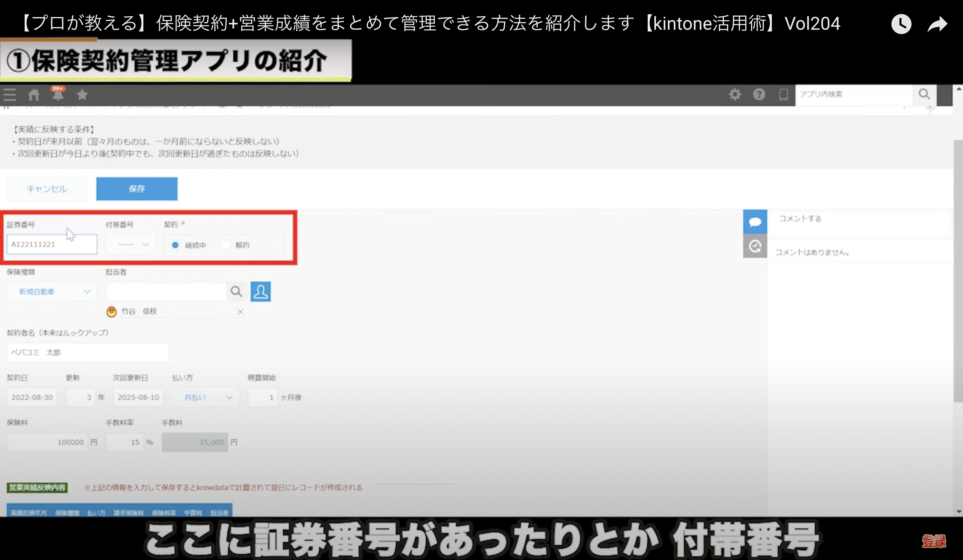
Task: Open the favorites star icon
Action: click(x=82, y=94)
